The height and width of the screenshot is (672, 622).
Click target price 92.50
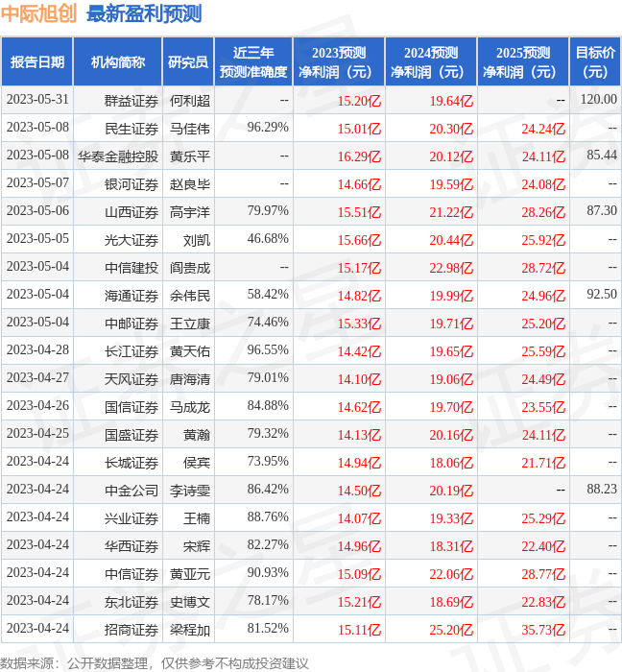602,295
